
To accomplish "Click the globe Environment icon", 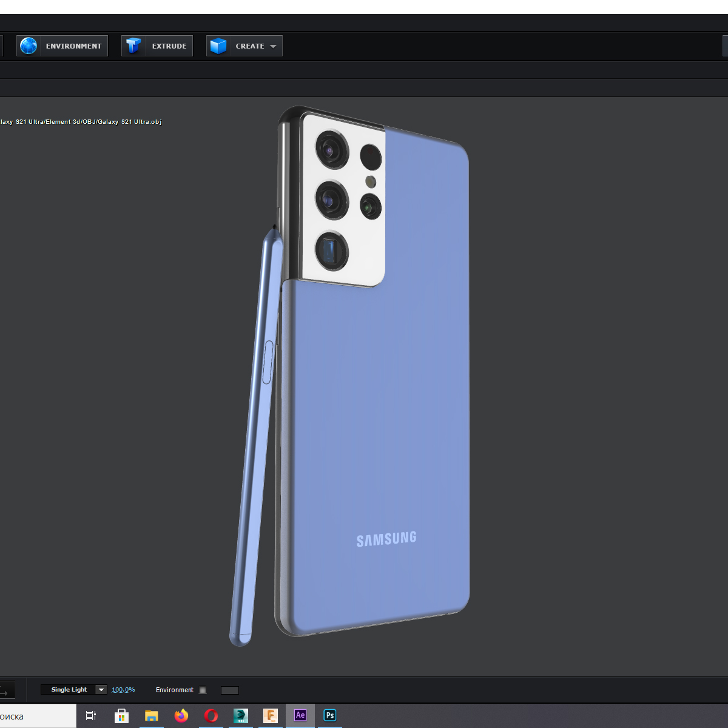I will tap(29, 46).
